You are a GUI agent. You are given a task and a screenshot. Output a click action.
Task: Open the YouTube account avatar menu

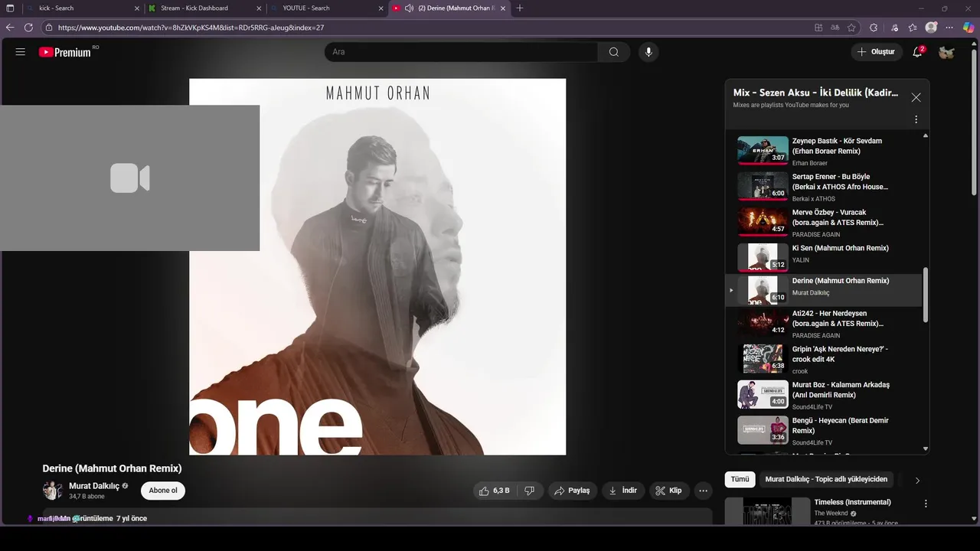click(x=947, y=52)
